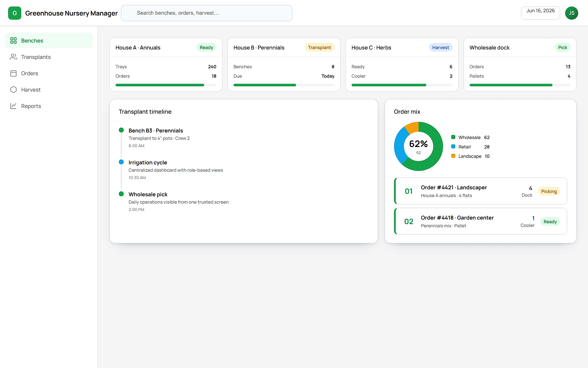
Task: Click the Greenhouse Nursery Manager title
Action: pyautogui.click(x=71, y=13)
